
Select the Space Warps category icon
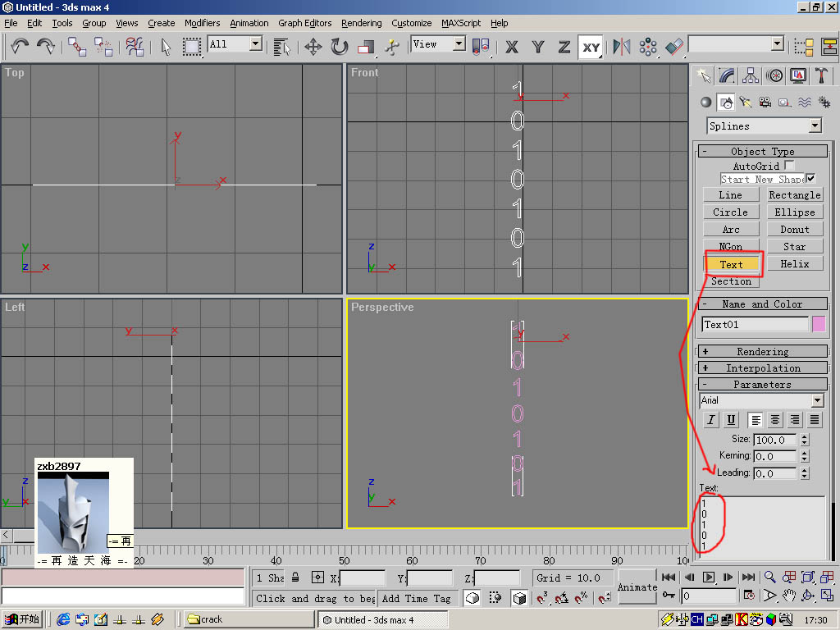[805, 103]
